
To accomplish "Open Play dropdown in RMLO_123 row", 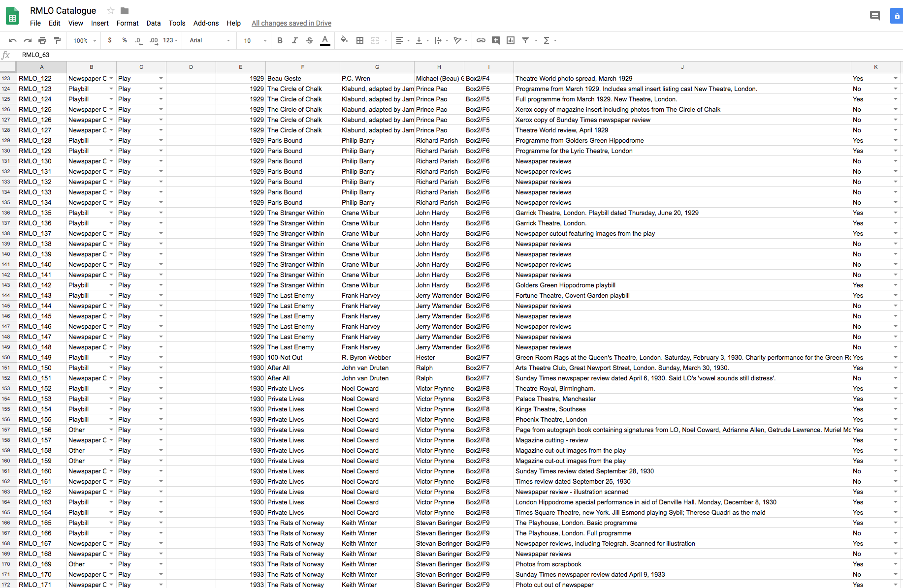I will 161,89.
